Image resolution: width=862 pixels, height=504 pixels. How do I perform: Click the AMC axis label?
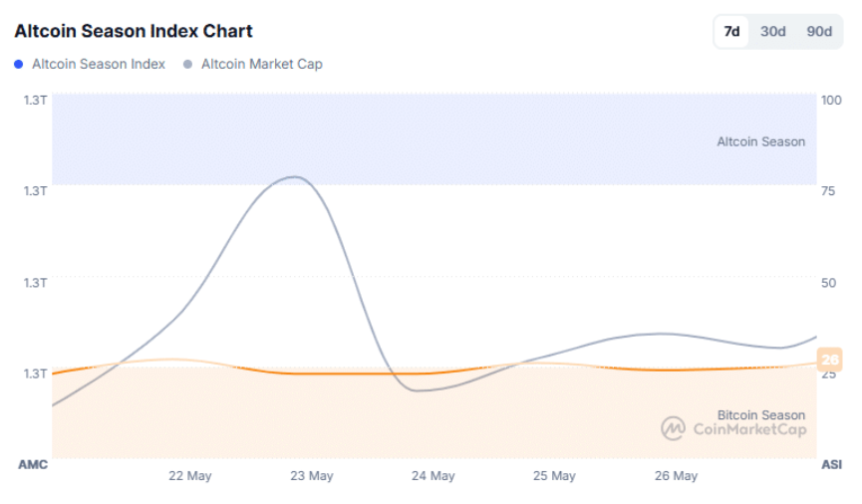33,464
